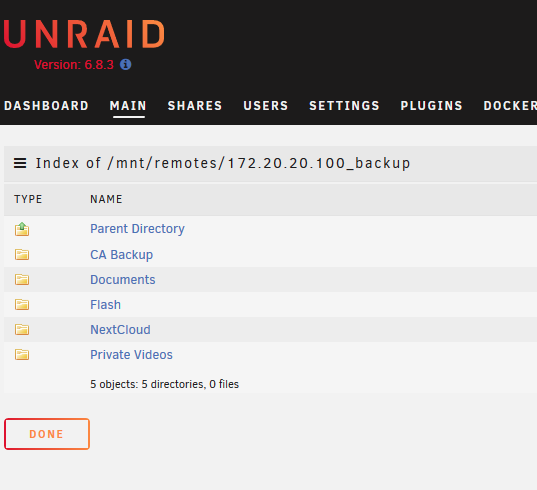The image size is (537, 490).
Task: Open the Plugins tab
Action: 432,106
